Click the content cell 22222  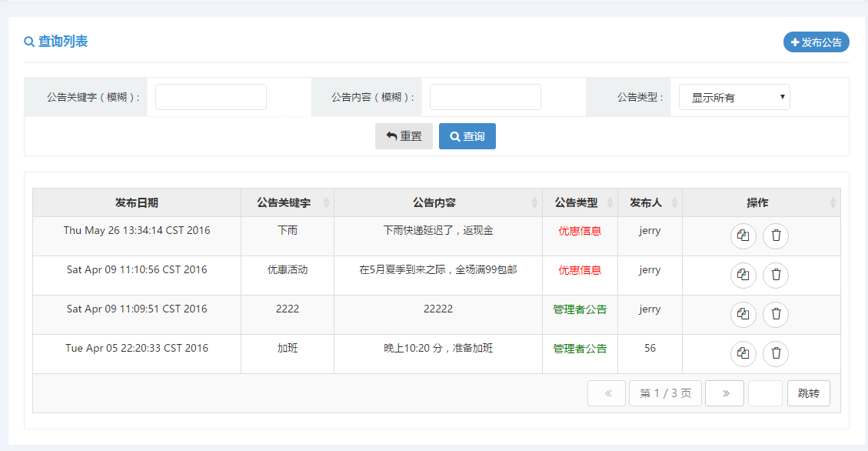pos(438,309)
